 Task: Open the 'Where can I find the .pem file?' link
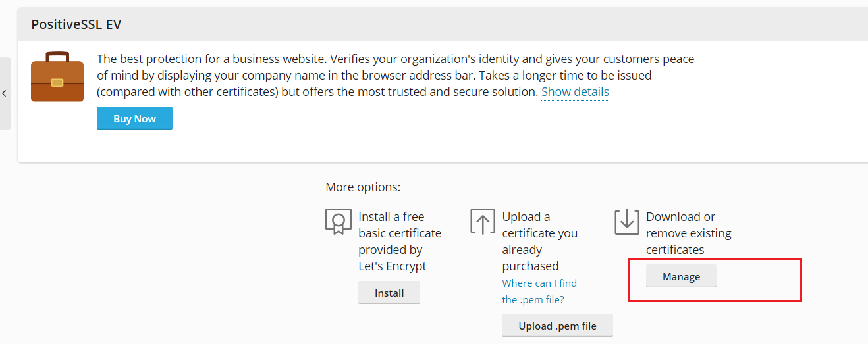point(539,291)
